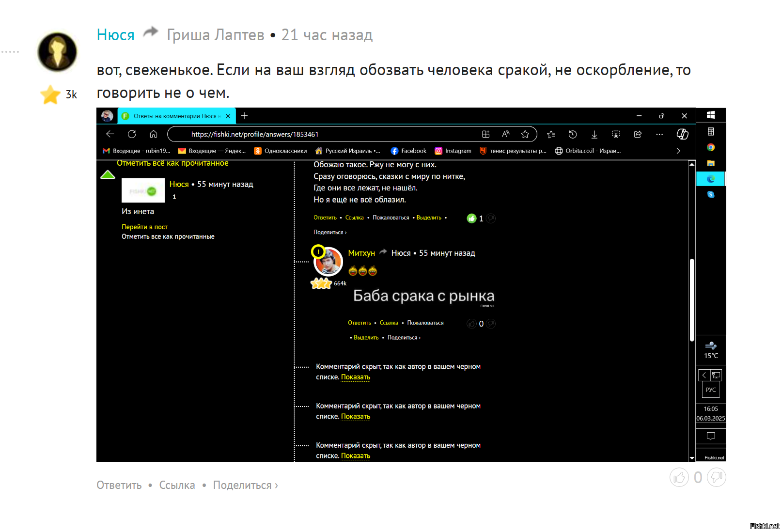The width and height of the screenshot is (782, 532).
Task: Open a new tab with plus icon
Action: (x=244, y=116)
